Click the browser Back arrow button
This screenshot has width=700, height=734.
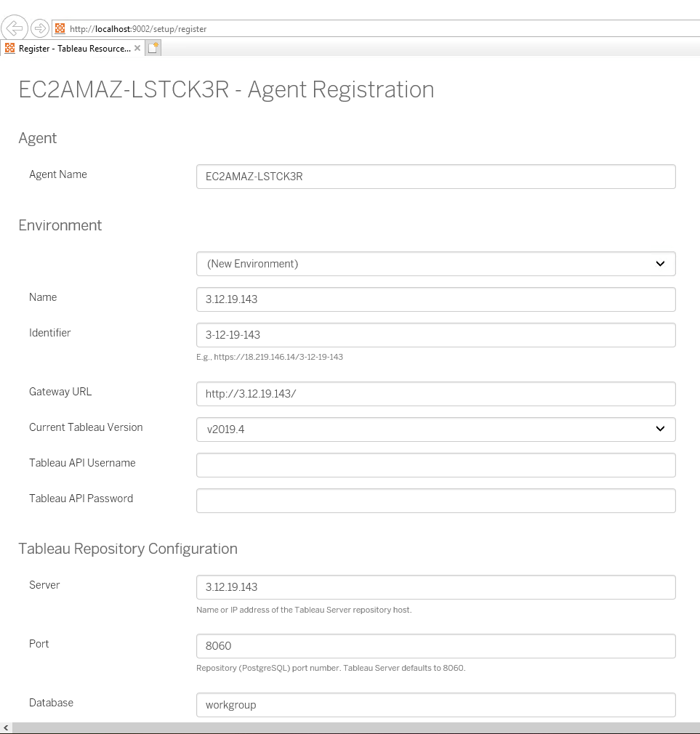coord(15,29)
